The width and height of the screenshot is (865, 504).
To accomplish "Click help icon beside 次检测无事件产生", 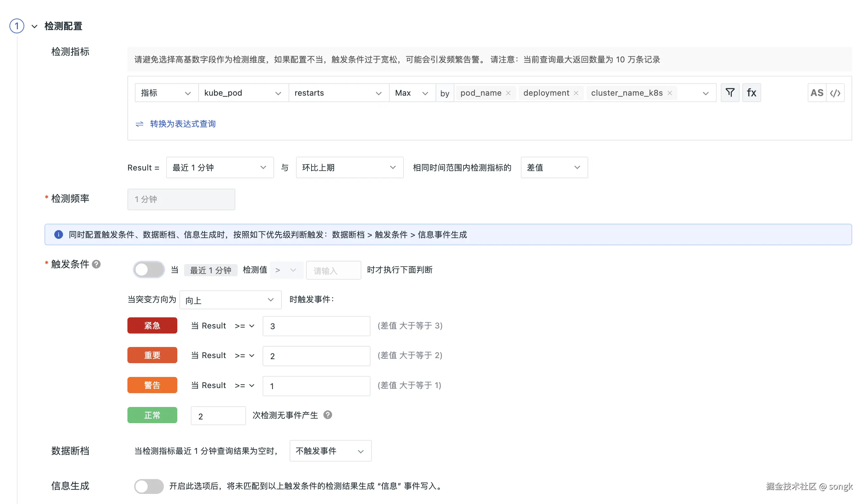I will [327, 415].
